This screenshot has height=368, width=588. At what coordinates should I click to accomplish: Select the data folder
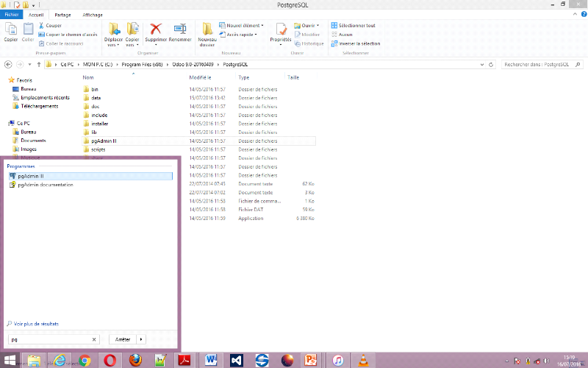tap(96, 98)
